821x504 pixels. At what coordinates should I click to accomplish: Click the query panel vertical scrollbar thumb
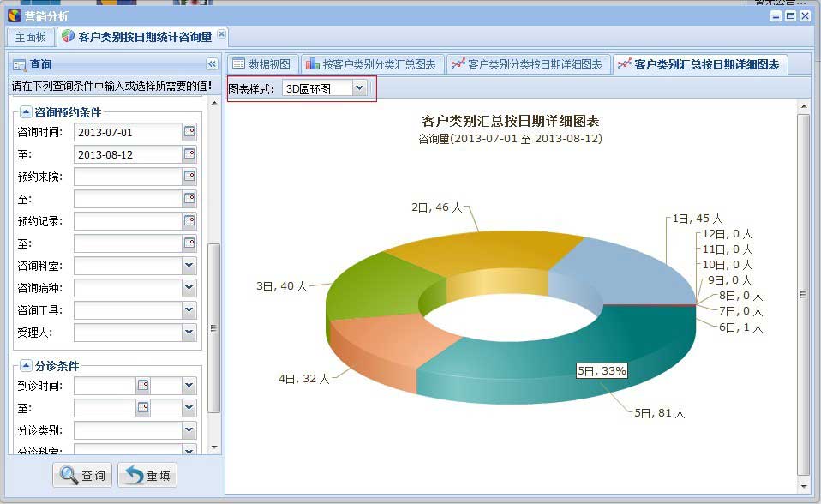point(213,328)
